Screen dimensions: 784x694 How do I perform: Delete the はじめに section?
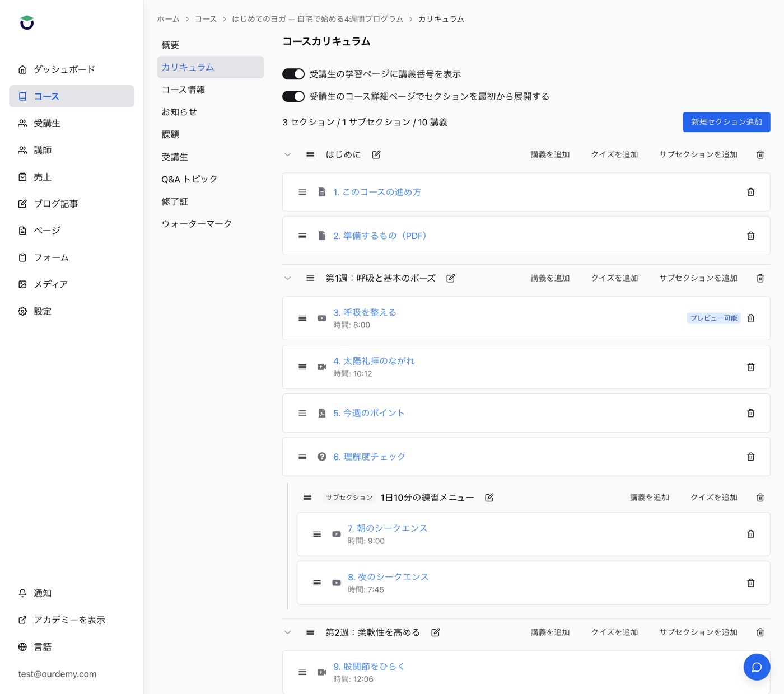(760, 154)
